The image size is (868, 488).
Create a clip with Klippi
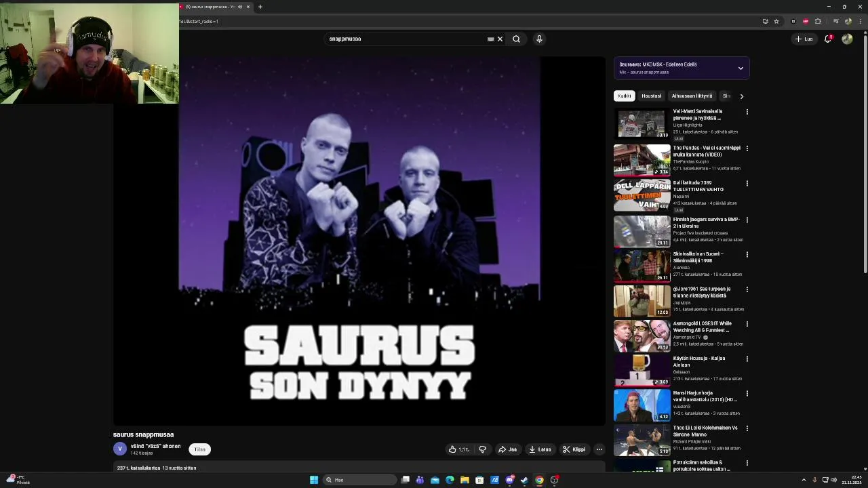tap(574, 449)
